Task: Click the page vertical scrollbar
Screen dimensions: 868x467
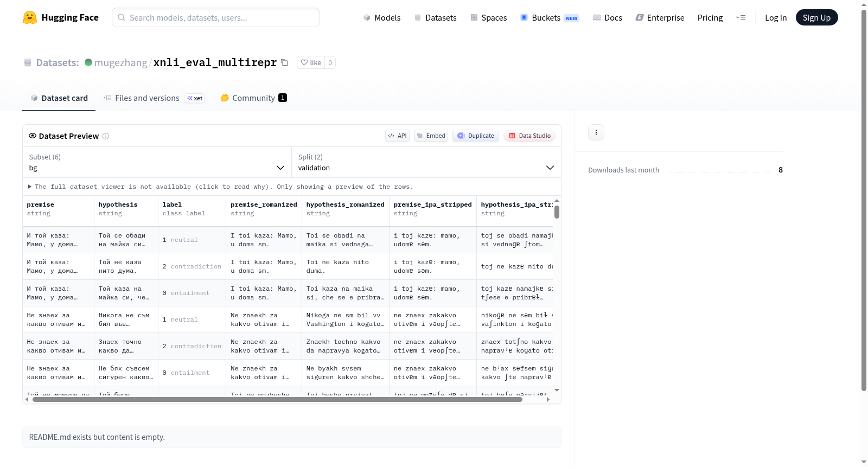Action: coord(864,200)
